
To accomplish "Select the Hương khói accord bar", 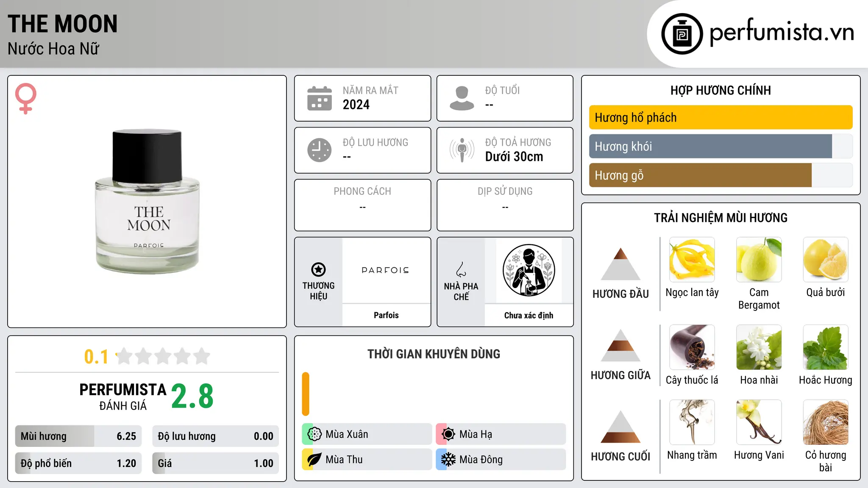I will pos(721,146).
